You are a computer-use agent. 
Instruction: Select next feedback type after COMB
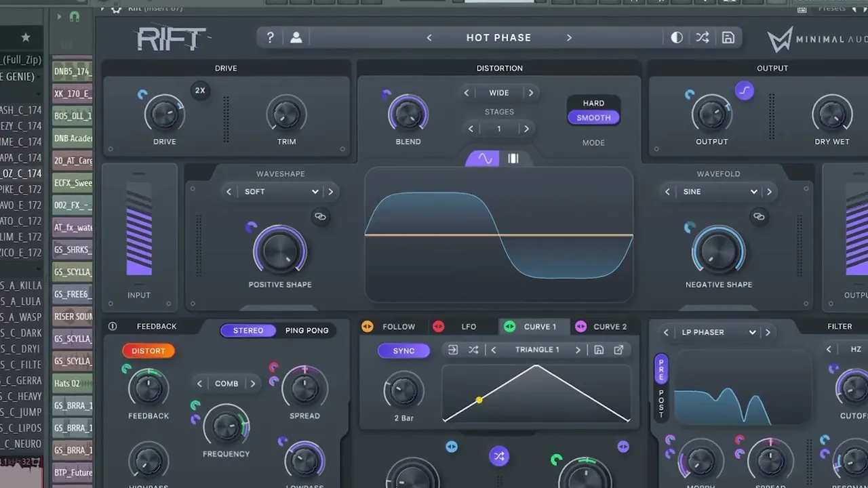click(253, 384)
